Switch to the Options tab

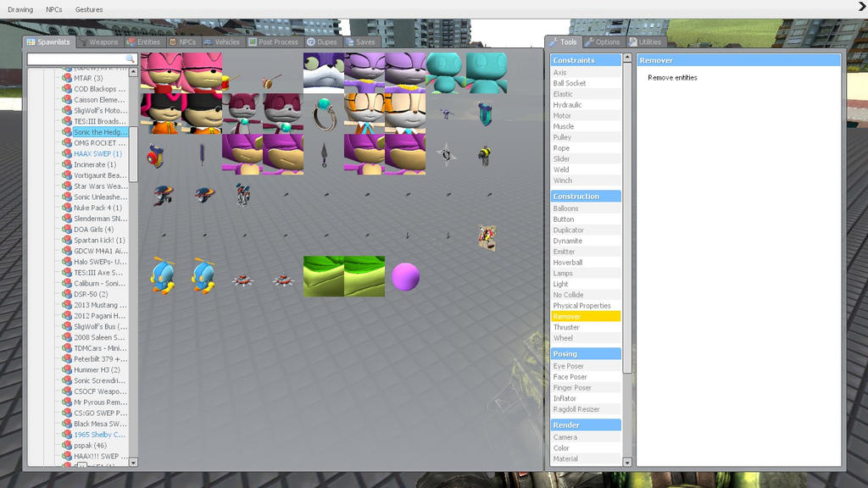(x=603, y=42)
